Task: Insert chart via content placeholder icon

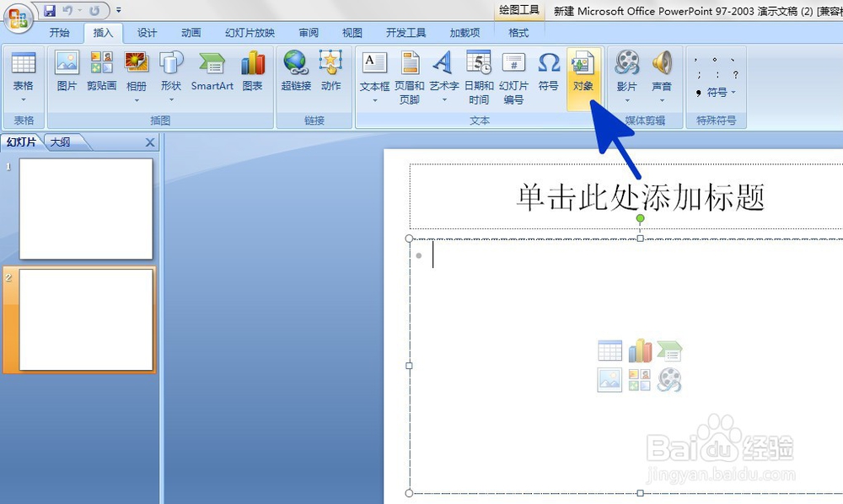Action: (x=640, y=351)
